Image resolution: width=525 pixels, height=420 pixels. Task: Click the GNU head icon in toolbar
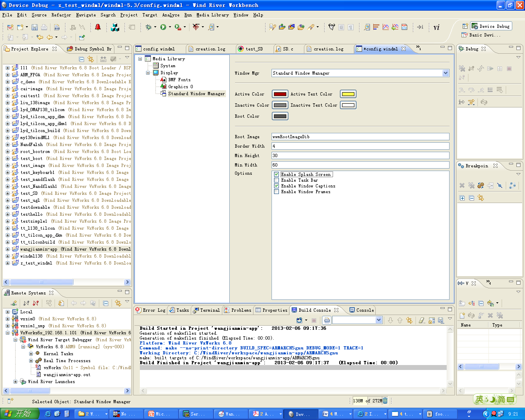pos(331,27)
